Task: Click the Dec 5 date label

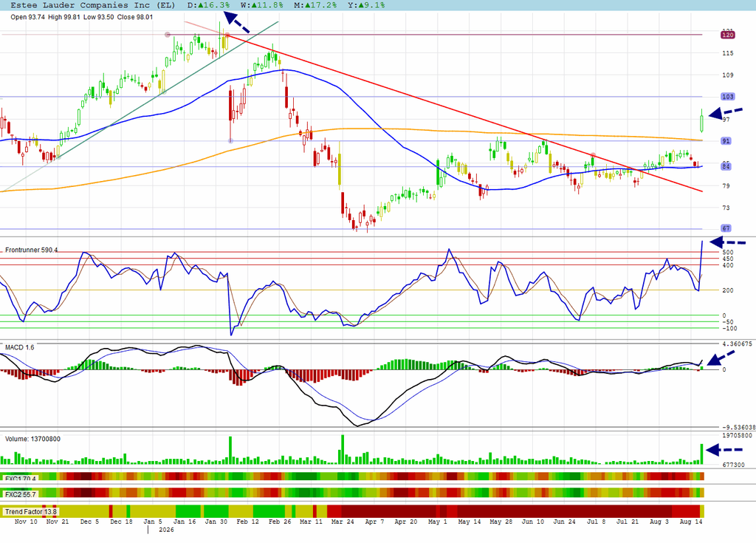Action: (89, 522)
